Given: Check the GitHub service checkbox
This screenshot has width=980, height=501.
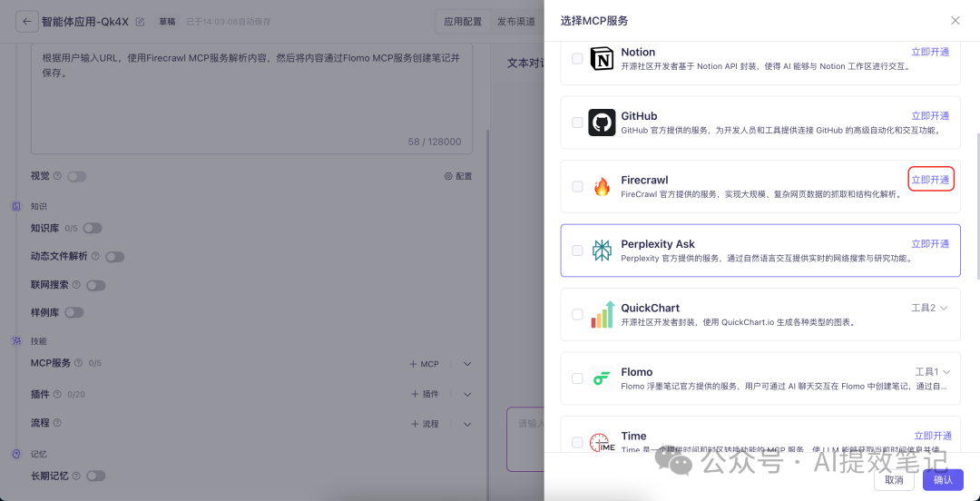Looking at the screenshot, I should point(577,123).
